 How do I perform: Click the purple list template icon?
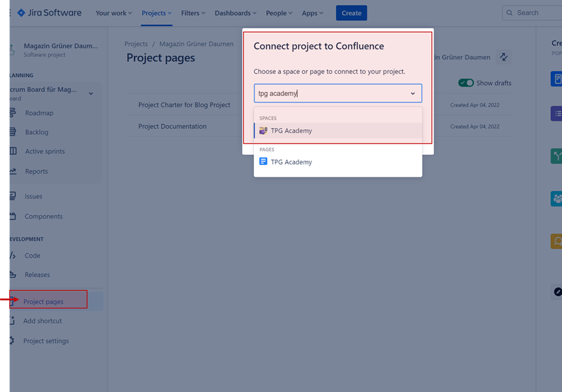click(557, 113)
